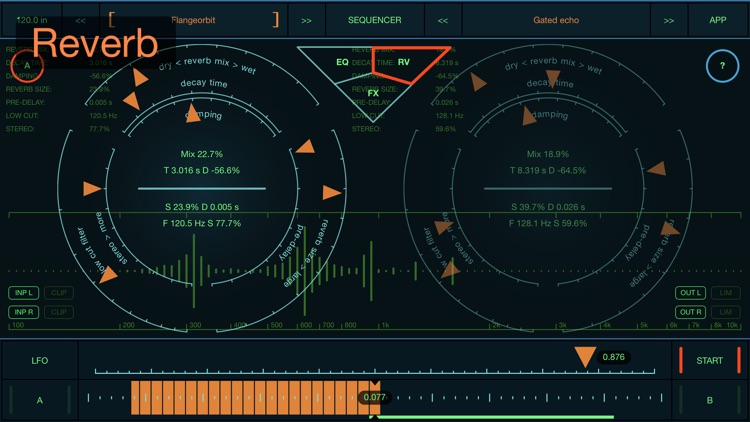Go to next preset after Gated echo
The height and width of the screenshot is (422, 750).
click(x=669, y=20)
